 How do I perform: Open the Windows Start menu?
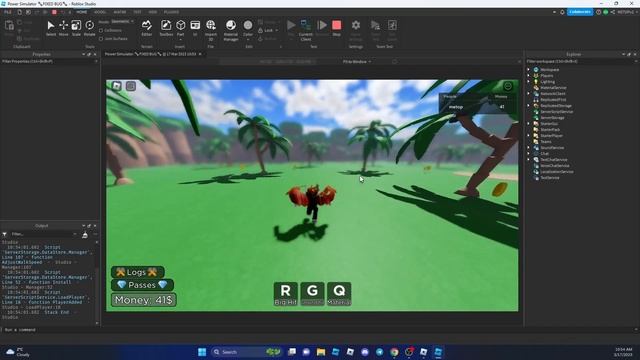(x=202, y=352)
